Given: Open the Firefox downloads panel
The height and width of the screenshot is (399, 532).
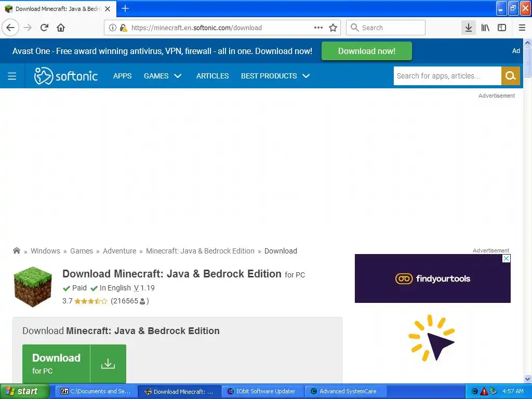Looking at the screenshot, I should tap(468, 28).
